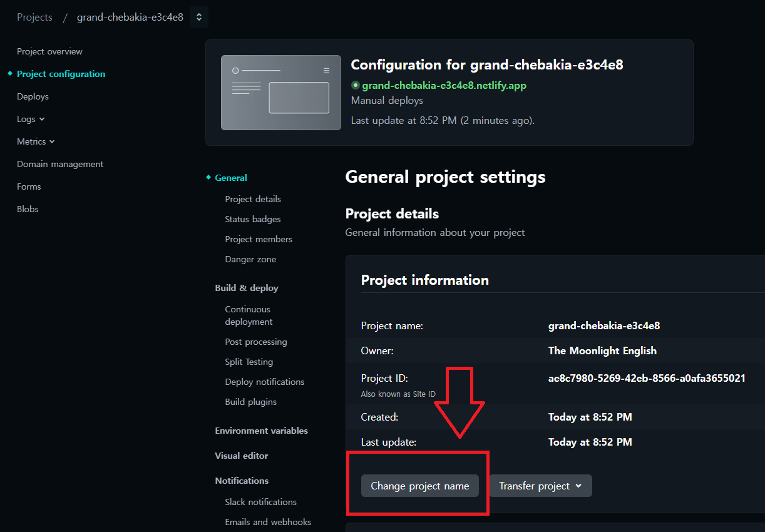Viewport: 765px width, 532px height.
Task: Jump to Danger zone subsection
Action: (250, 259)
